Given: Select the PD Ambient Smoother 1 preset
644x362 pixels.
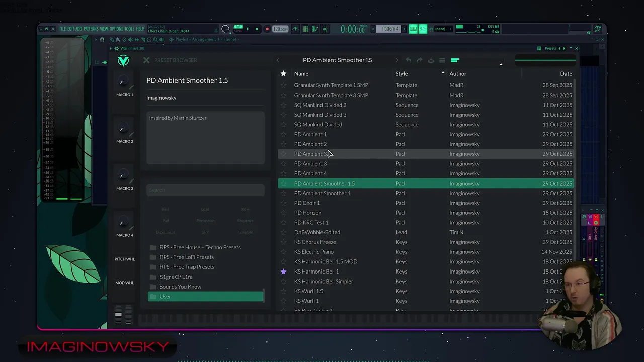Looking at the screenshot, I should click(426, 193).
